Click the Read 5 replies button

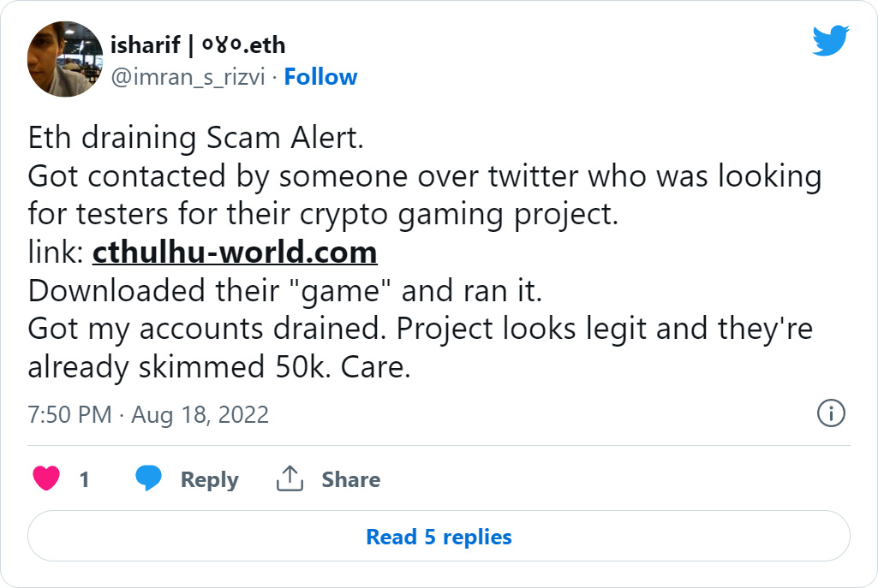(x=439, y=537)
